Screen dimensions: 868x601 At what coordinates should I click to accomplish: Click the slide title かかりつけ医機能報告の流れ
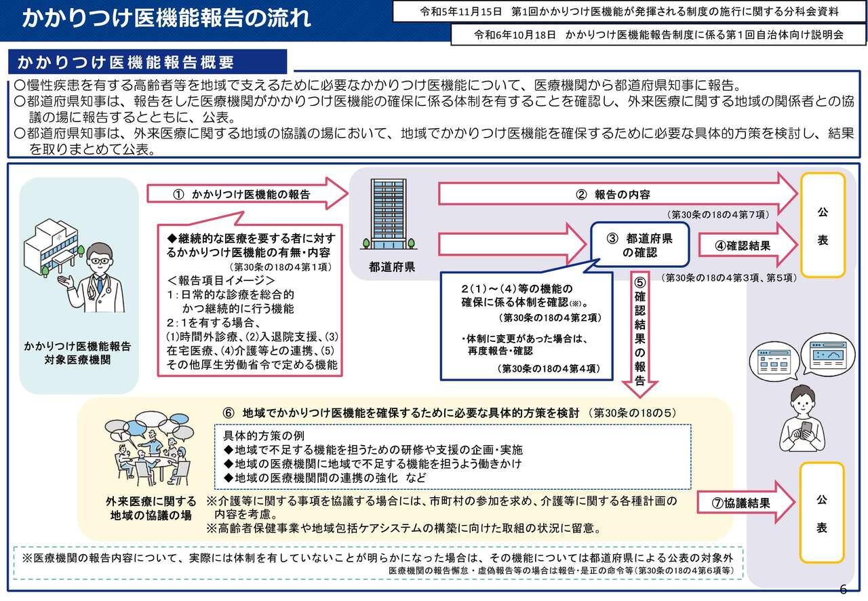(166, 18)
